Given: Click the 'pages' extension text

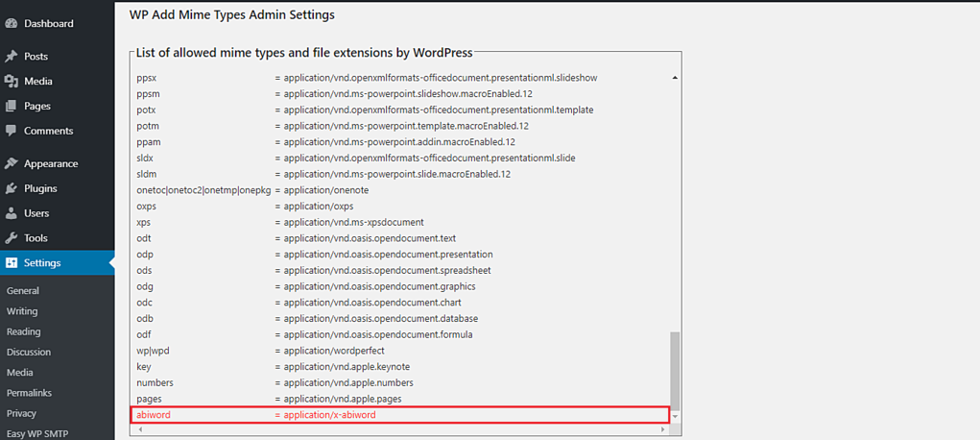Looking at the screenshot, I should (149, 399).
